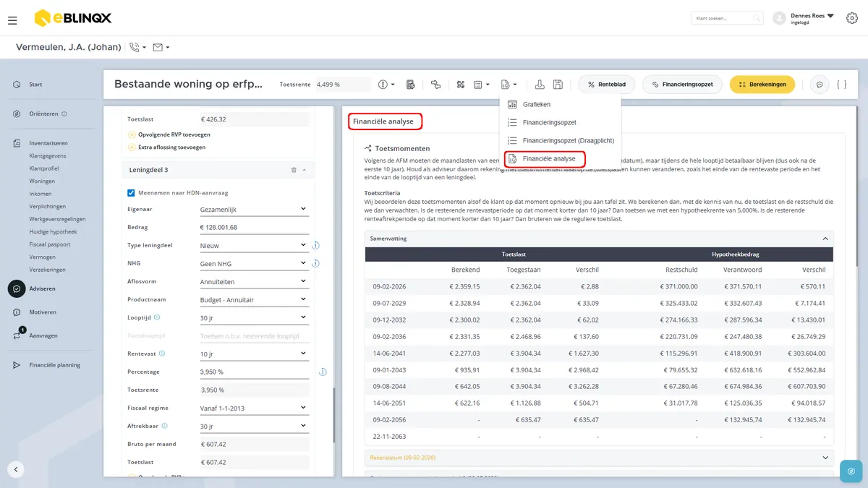This screenshot has width=868, height=488.
Task: Click info icon beside Looptijd label
Action: tap(157, 317)
